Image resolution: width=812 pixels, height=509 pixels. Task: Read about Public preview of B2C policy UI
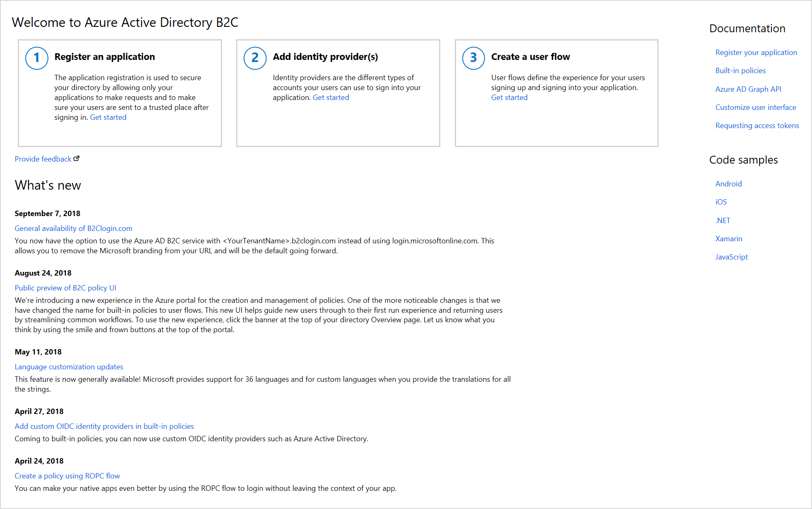(65, 288)
